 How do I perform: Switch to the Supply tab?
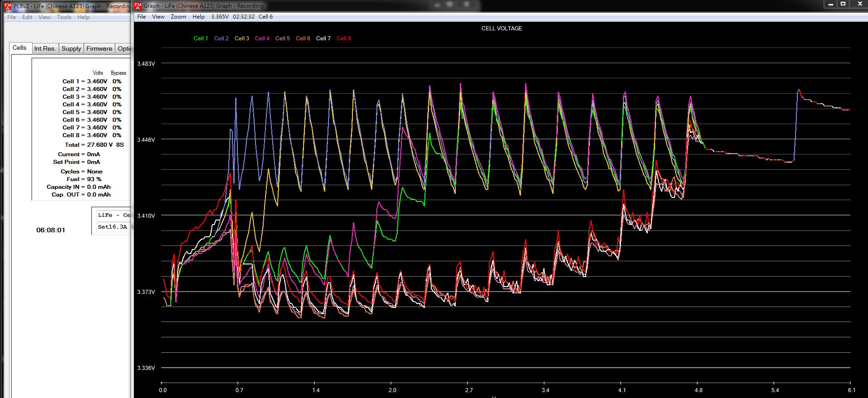[x=71, y=48]
